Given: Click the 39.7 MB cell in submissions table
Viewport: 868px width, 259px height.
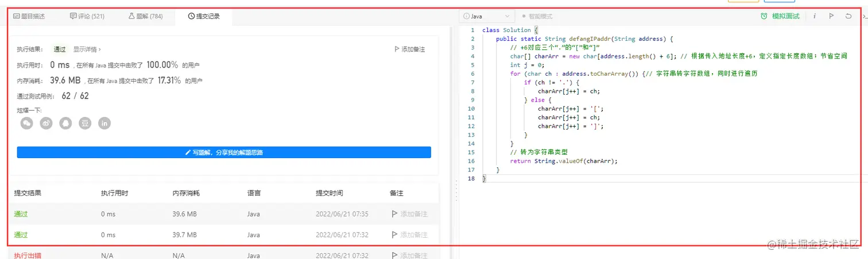Looking at the screenshot, I should point(184,235).
